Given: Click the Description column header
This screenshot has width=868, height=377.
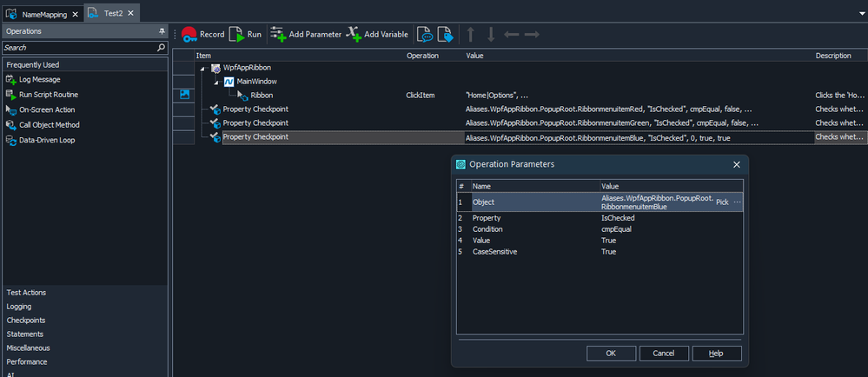Looking at the screenshot, I should pos(840,56).
